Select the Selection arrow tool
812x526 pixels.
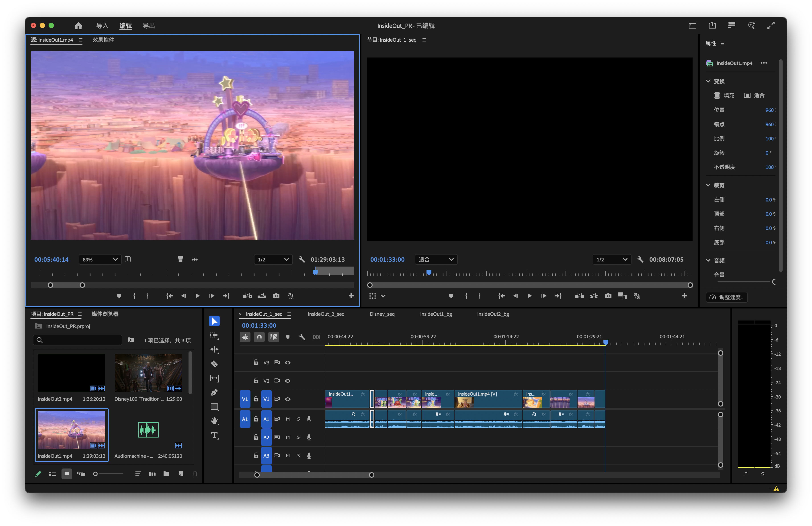point(214,321)
